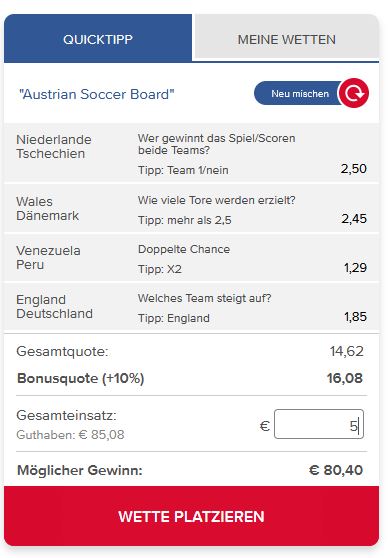
Task: Click the red circular reshuffle arrow icon
Action: (x=353, y=93)
